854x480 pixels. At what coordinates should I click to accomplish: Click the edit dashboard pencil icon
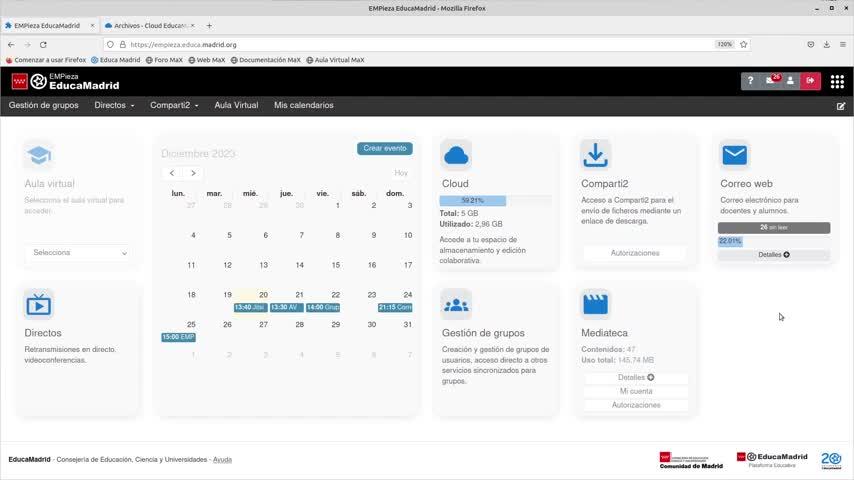coord(841,106)
